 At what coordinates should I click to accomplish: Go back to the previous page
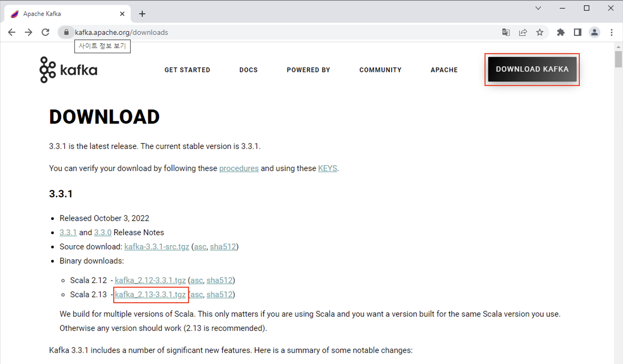click(x=12, y=32)
